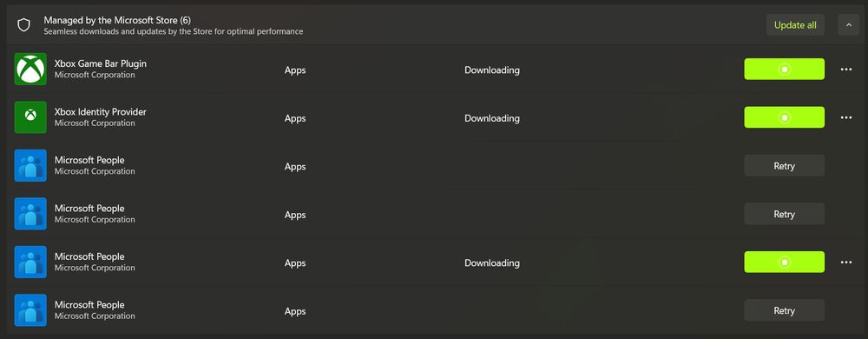This screenshot has height=339, width=868.
Task: Stop the Xbox Identity Provider download
Action: (784, 117)
